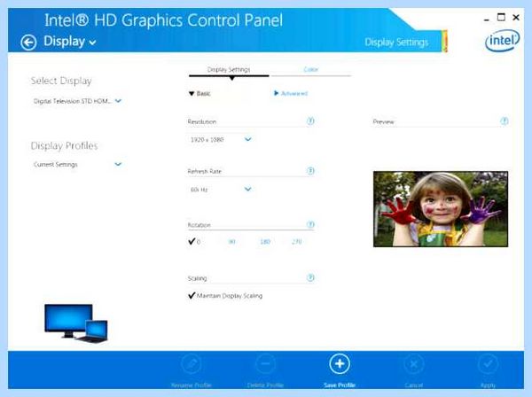Select rotation 270 degrees

click(x=296, y=242)
